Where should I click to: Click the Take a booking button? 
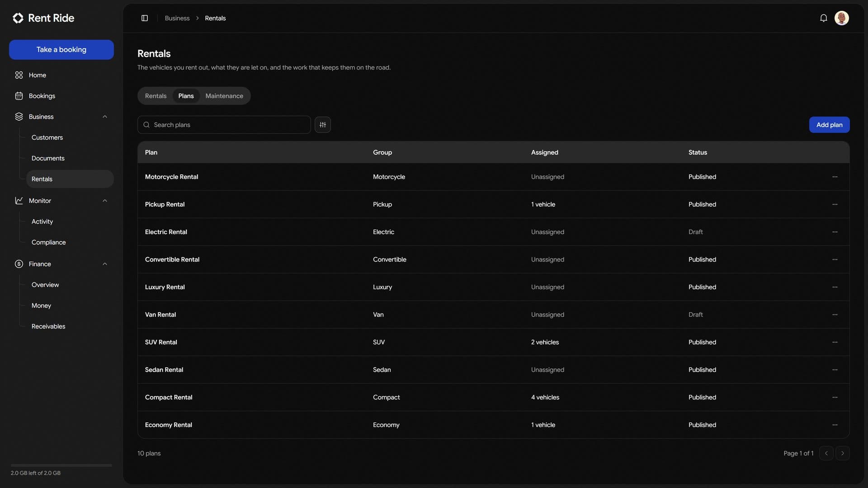[x=61, y=50]
